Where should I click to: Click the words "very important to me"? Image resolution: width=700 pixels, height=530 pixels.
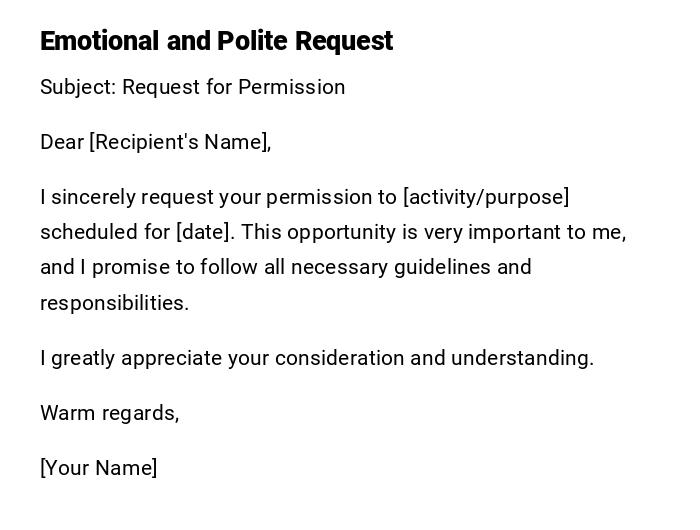pyautogui.click(x=524, y=232)
